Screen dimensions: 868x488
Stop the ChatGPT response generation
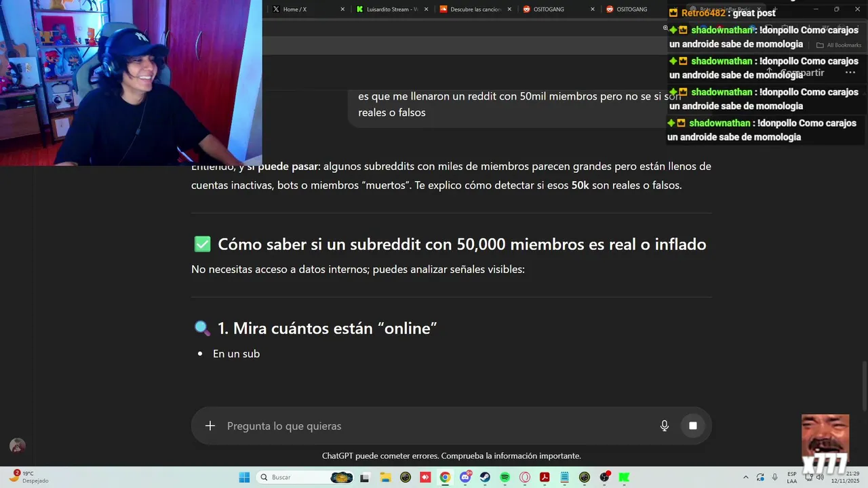click(x=693, y=426)
